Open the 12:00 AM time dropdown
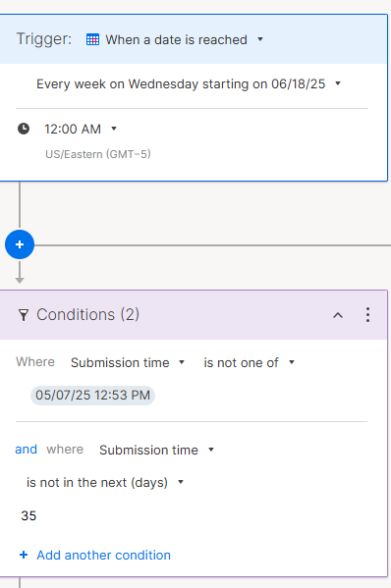 tap(81, 129)
